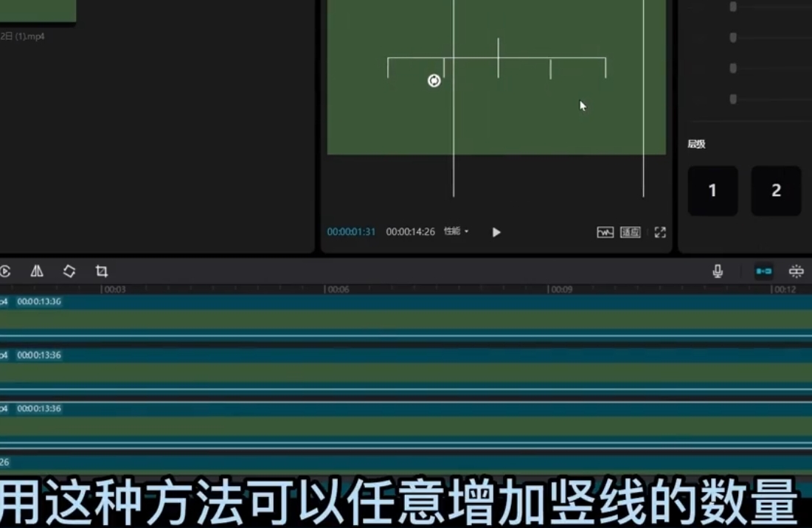Toggle the highlighted main track magnet button
The width and height of the screenshot is (812, 528).
(x=764, y=271)
